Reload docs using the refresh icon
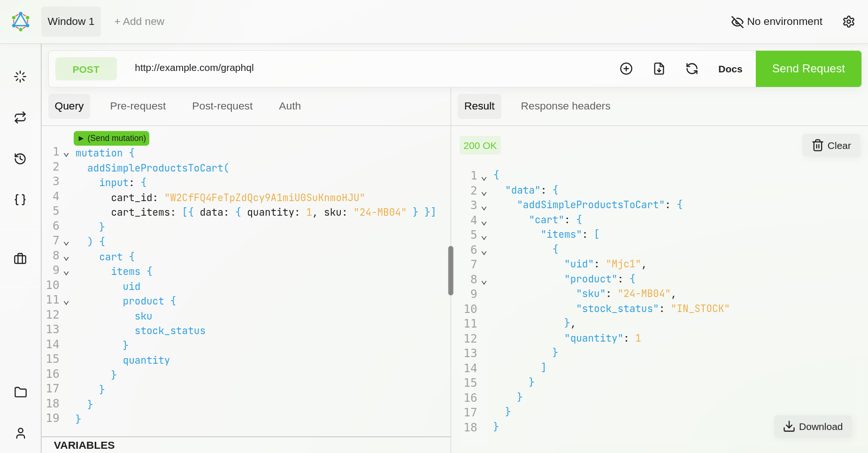Image resolution: width=868 pixels, height=453 pixels. [691, 69]
